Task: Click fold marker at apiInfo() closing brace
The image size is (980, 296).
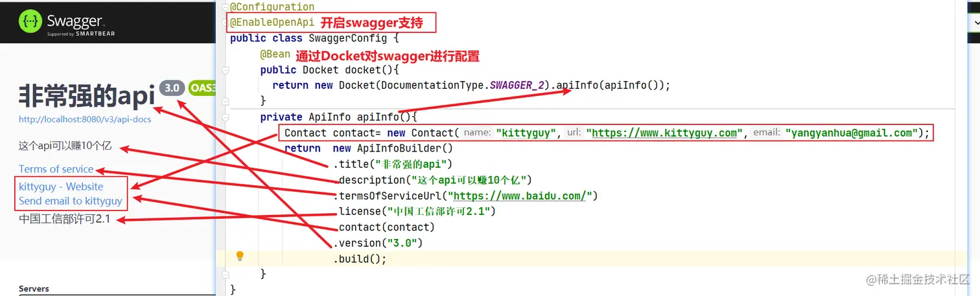Action: point(224,274)
